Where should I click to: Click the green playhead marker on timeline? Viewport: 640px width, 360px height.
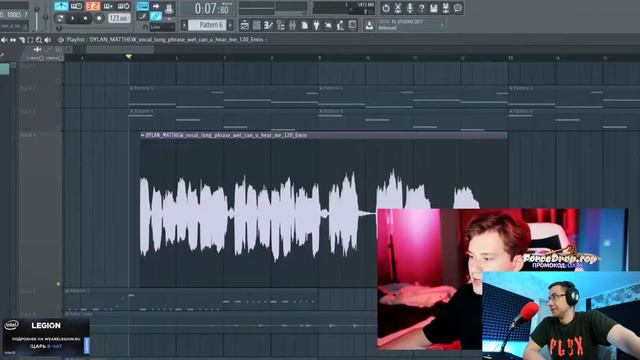click(x=129, y=56)
